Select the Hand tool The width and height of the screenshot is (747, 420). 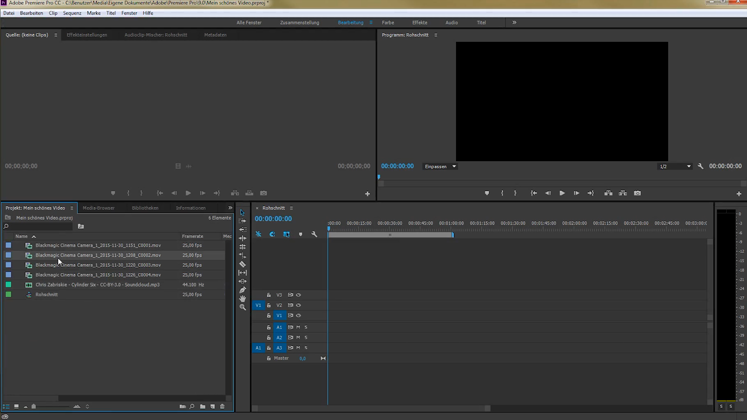click(242, 299)
